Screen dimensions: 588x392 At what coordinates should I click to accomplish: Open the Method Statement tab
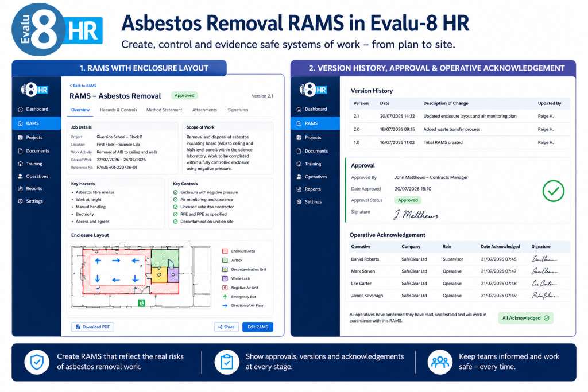point(164,110)
